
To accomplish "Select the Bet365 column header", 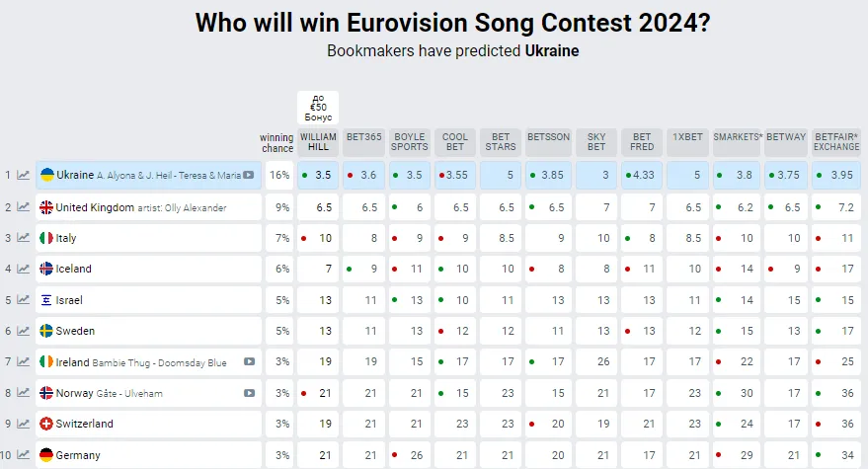I will tap(364, 136).
